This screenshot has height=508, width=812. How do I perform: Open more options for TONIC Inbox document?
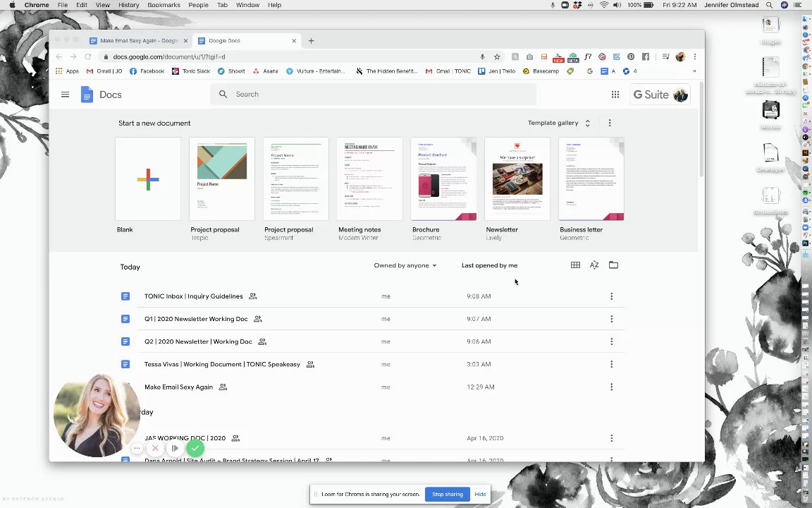click(612, 296)
